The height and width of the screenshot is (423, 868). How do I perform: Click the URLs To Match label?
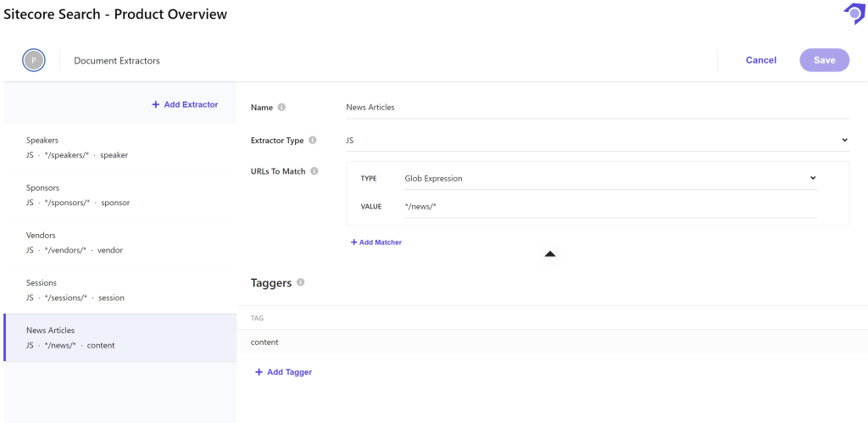coord(278,171)
